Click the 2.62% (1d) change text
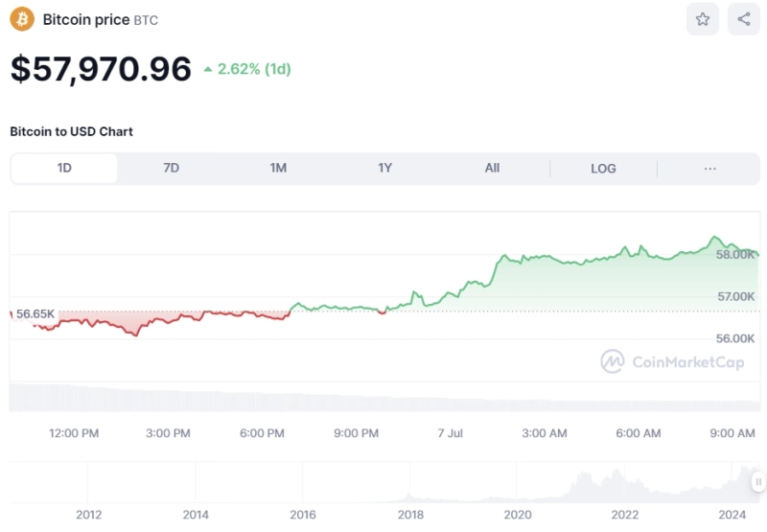 click(x=254, y=69)
